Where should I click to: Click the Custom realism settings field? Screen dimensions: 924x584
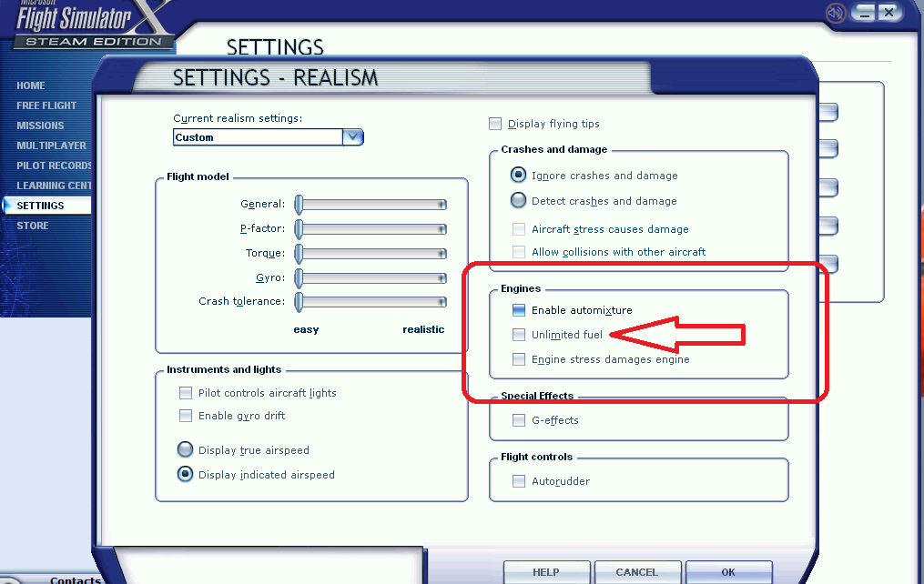258,137
